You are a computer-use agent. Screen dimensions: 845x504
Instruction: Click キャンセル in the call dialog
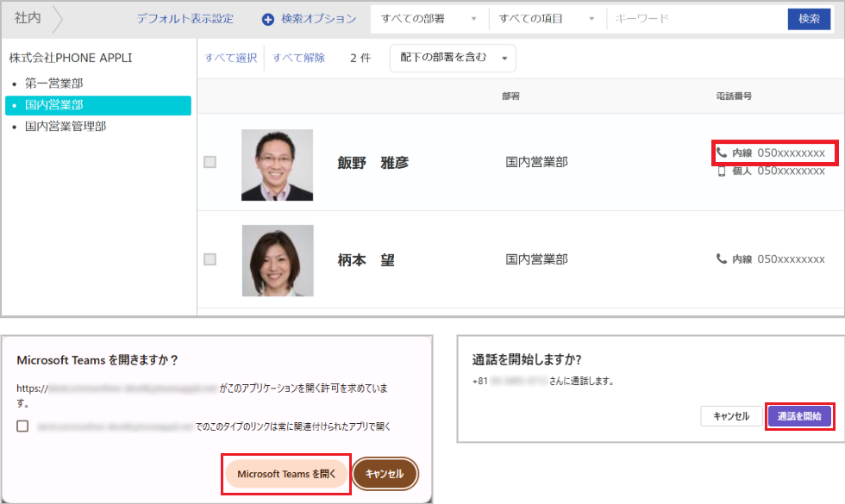tap(731, 416)
